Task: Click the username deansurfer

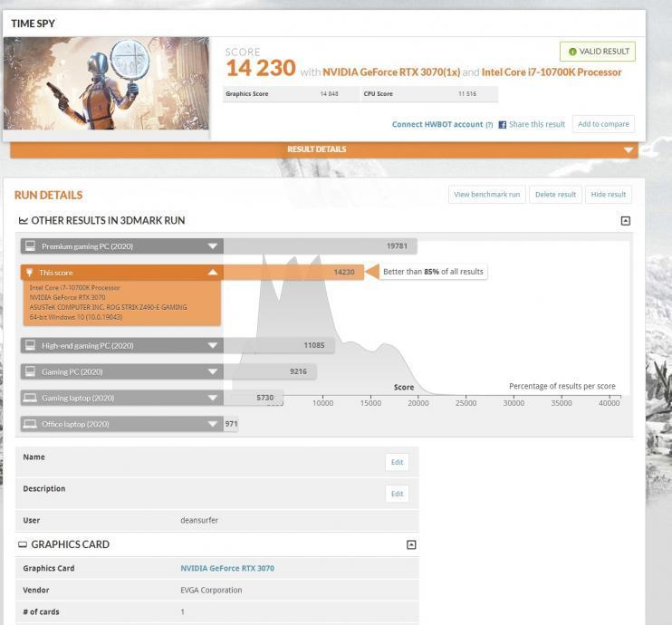Action: tap(199, 521)
